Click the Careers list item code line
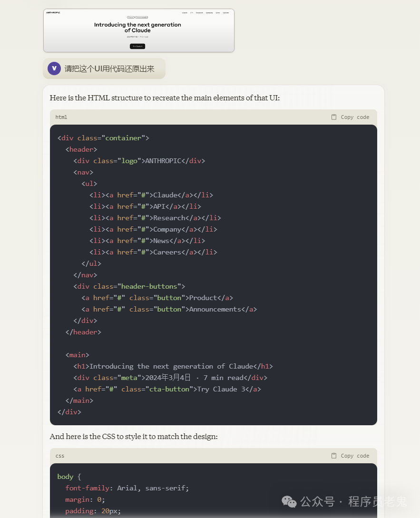The image size is (420, 518). [153, 252]
